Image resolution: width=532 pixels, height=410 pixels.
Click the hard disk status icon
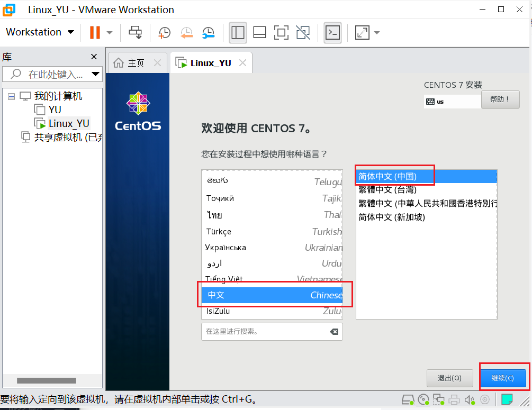tap(408, 400)
